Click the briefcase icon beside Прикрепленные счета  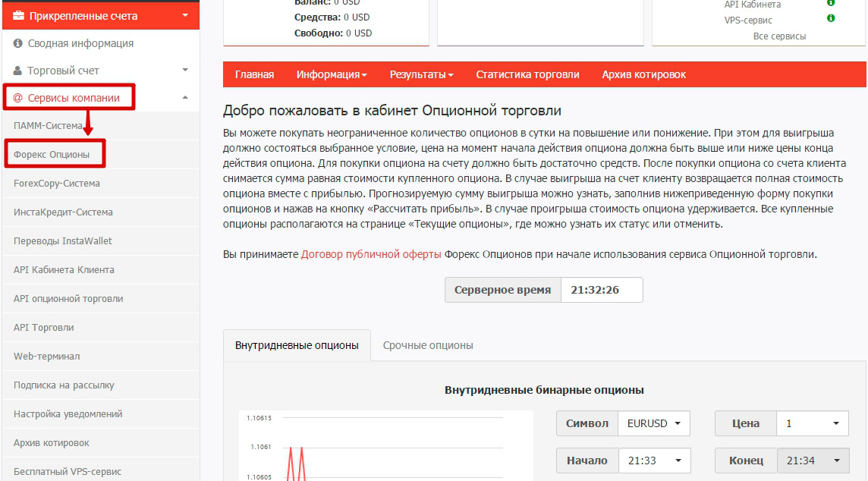coord(18,15)
